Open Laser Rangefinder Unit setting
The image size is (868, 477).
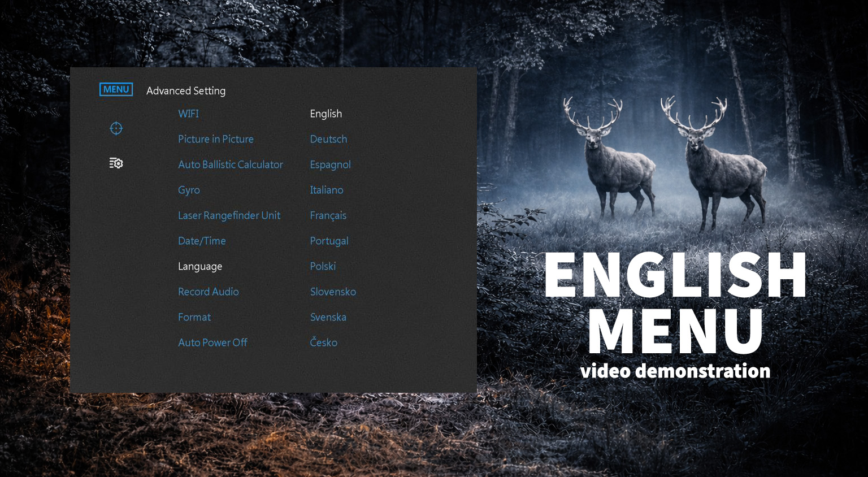[229, 215]
